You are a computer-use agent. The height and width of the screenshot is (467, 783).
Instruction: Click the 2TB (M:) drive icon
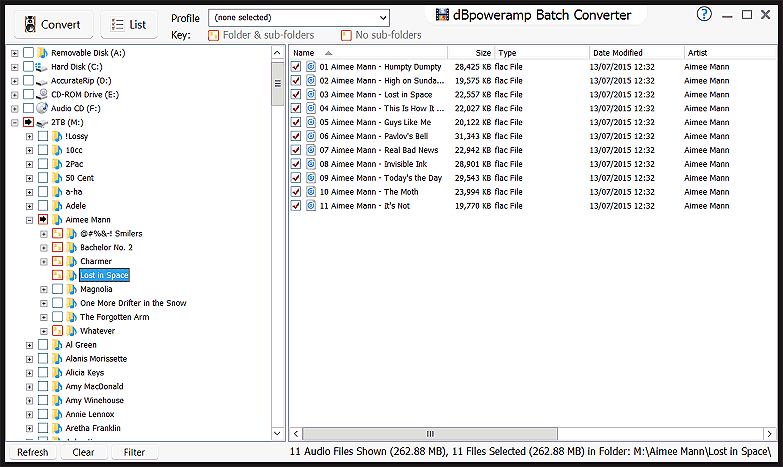coord(42,122)
